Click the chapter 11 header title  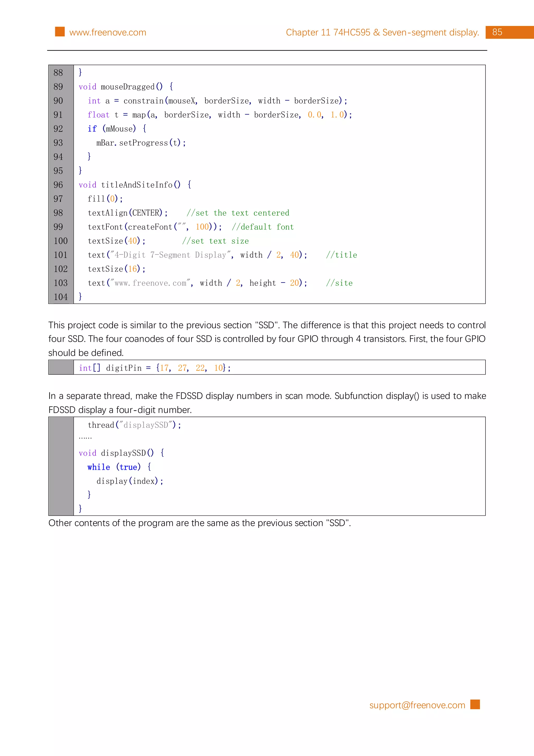382,32
